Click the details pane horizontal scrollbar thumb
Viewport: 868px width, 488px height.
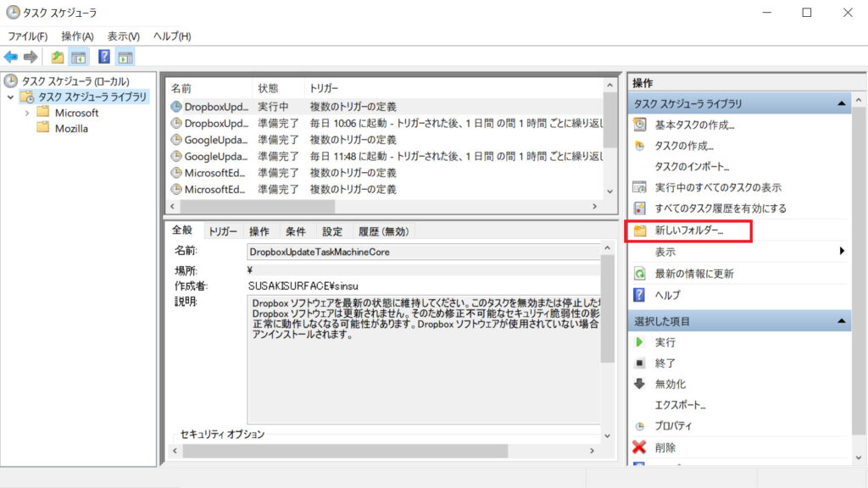click(x=346, y=451)
